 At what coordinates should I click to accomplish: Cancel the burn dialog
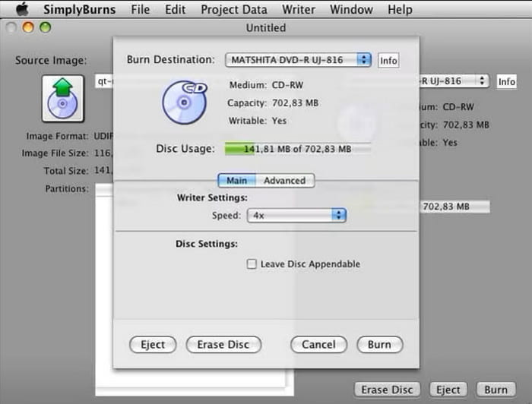pos(318,345)
